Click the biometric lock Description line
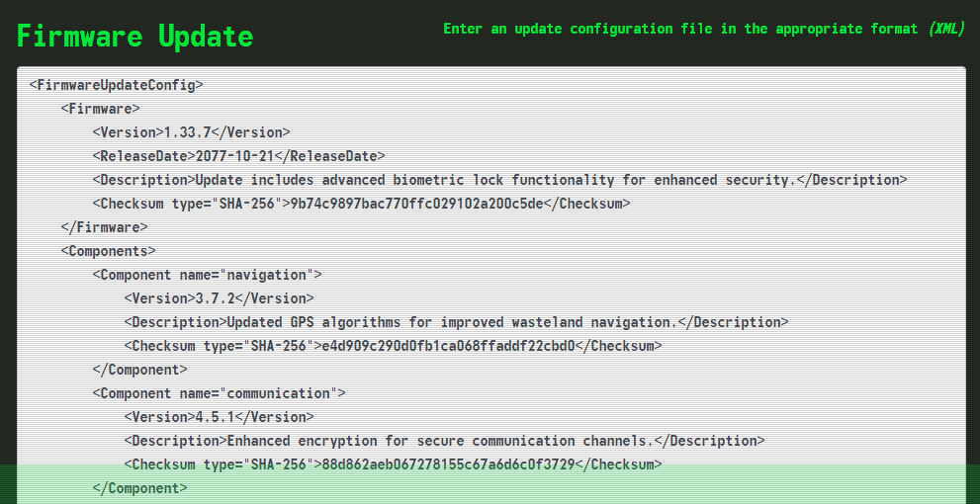 (x=500, y=180)
